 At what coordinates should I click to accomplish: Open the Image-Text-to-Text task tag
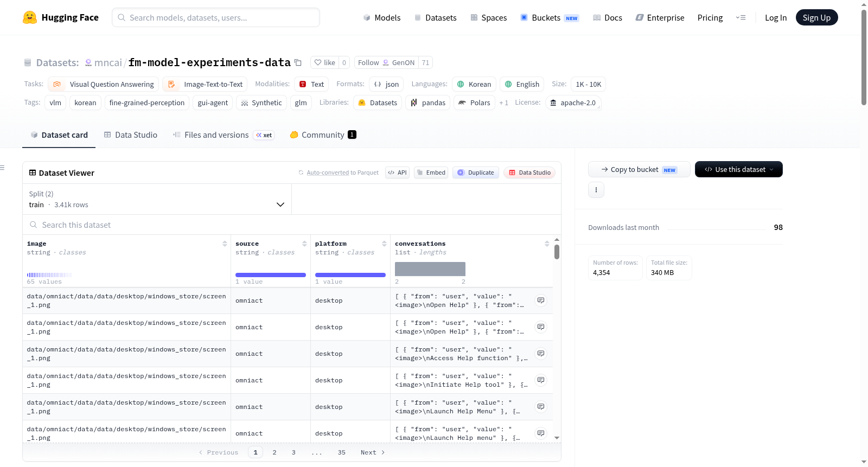pos(205,84)
